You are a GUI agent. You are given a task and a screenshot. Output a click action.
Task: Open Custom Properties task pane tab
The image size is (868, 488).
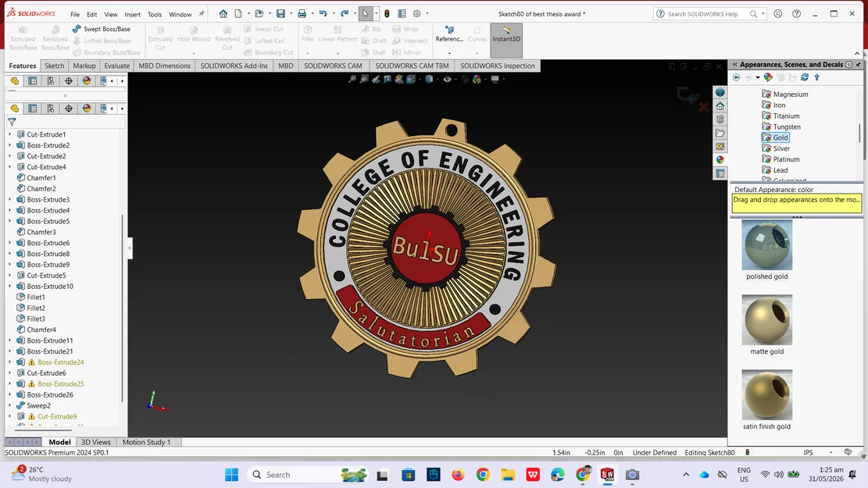[720, 173]
